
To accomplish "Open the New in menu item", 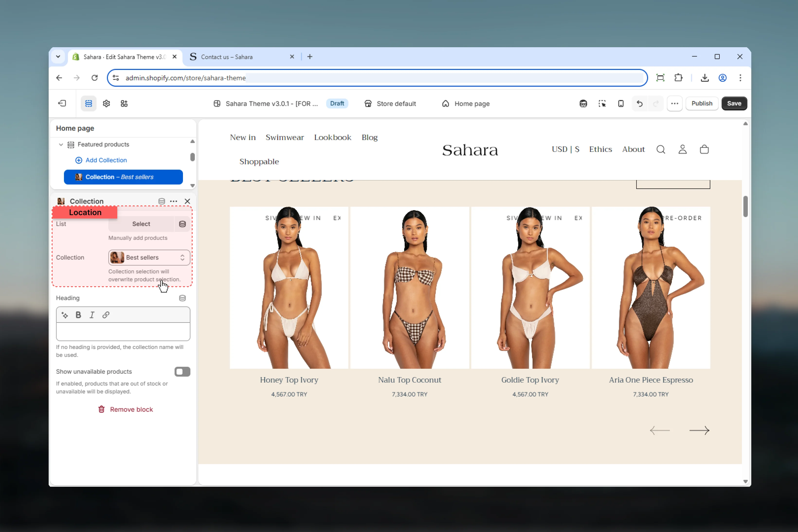I will (x=243, y=138).
